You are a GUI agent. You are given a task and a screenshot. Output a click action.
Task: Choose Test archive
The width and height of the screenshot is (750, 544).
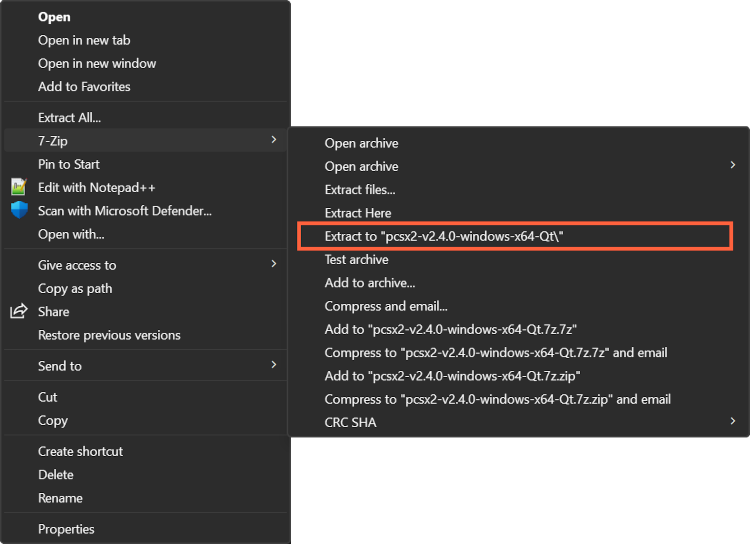pyautogui.click(x=518, y=259)
